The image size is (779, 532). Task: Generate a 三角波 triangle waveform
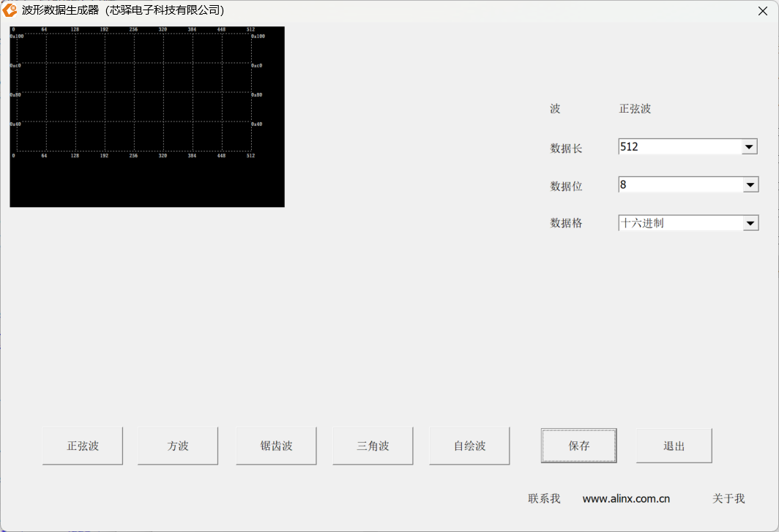[373, 446]
